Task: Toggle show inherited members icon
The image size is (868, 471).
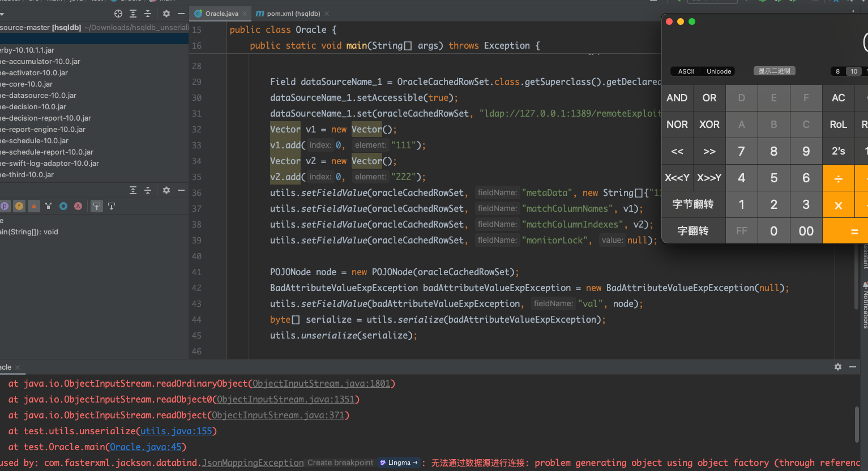Action: [49, 206]
